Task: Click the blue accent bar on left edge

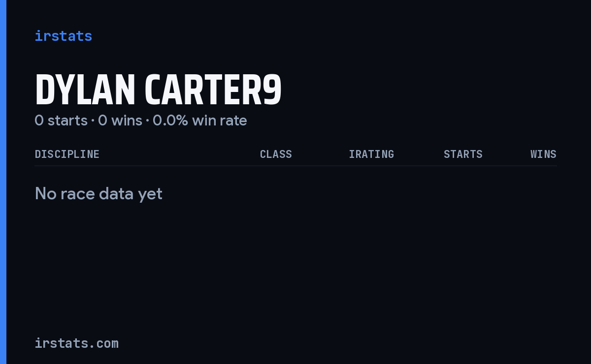Action: pos(3,182)
